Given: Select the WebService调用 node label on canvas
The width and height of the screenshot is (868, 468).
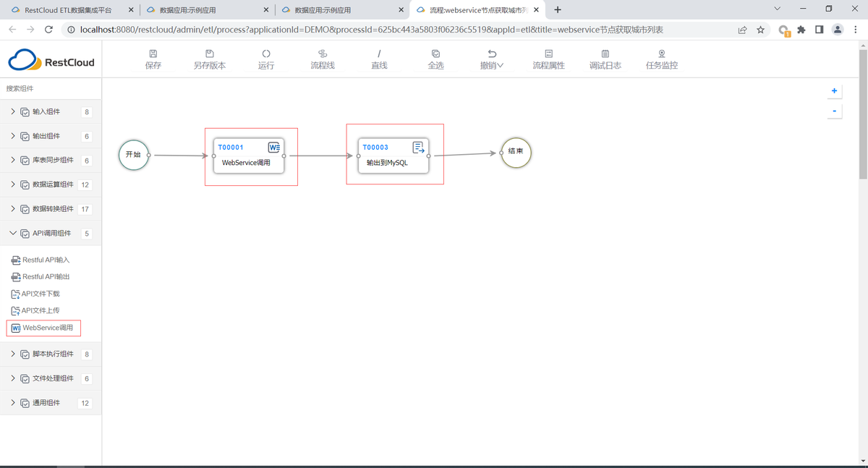Looking at the screenshot, I should 246,163.
